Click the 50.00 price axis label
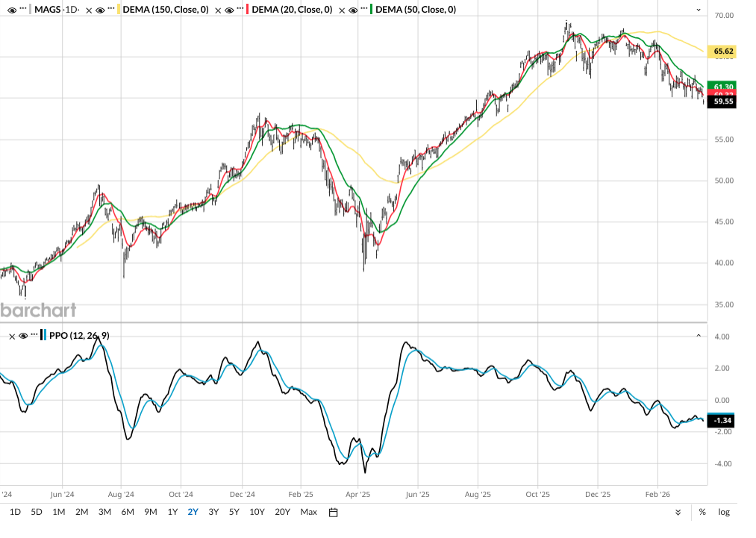 tap(724, 181)
